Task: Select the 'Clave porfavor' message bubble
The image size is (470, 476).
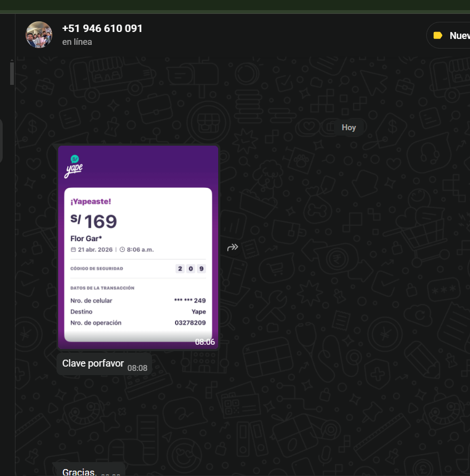Action: [x=104, y=364]
